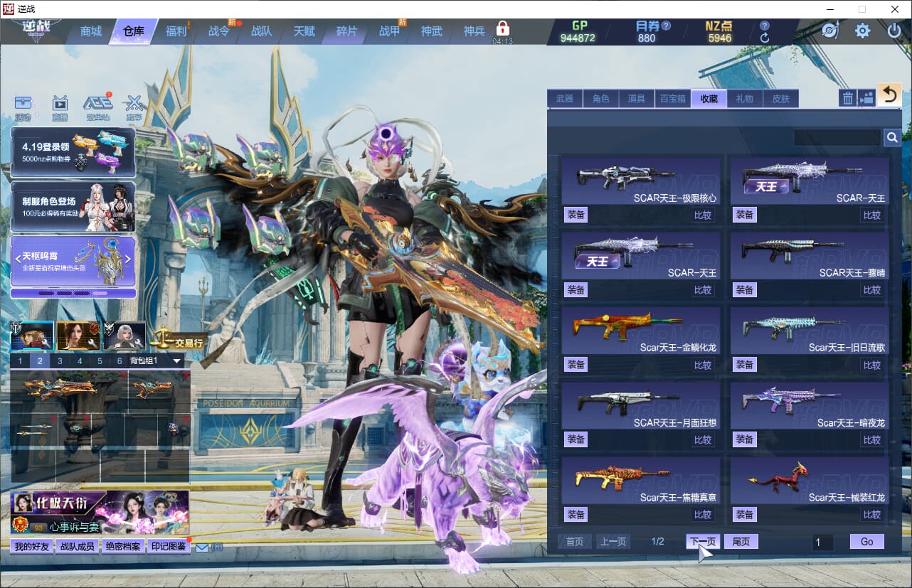Click the Go page jump button
The width and height of the screenshot is (912, 588).
click(x=866, y=542)
